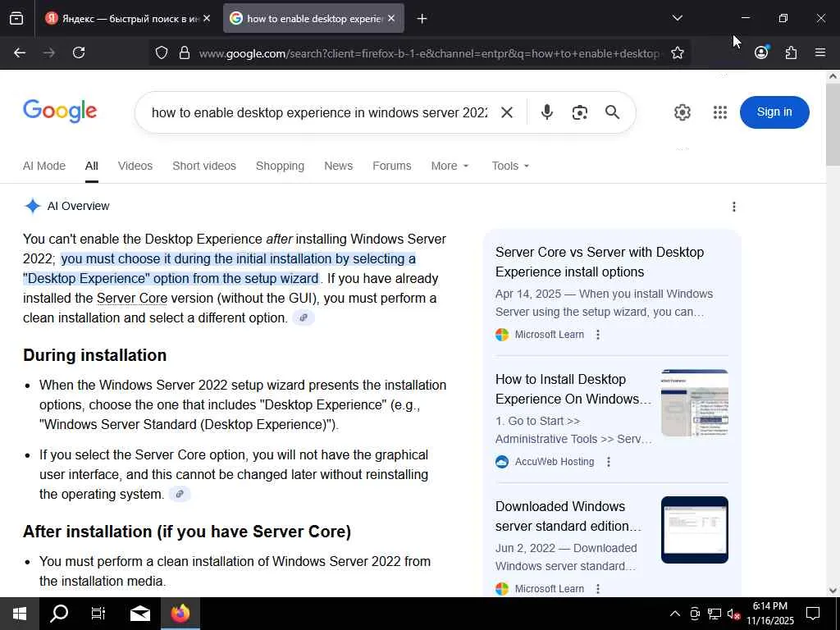Open 'Server Core vs Server with Desktop Experience' result

pos(600,262)
